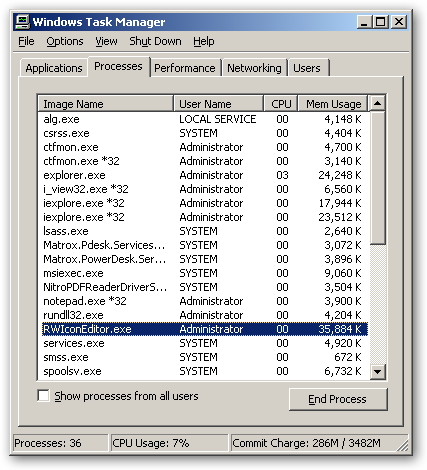427x470 pixels.
Task: Open the Shut Down menu
Action: point(155,41)
